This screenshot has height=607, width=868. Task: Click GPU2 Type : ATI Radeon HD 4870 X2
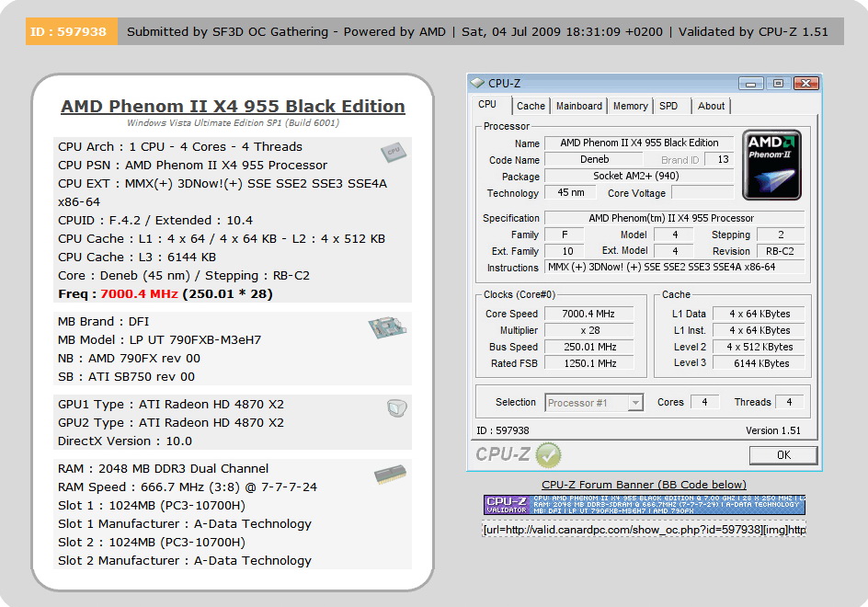pyautogui.click(x=170, y=422)
